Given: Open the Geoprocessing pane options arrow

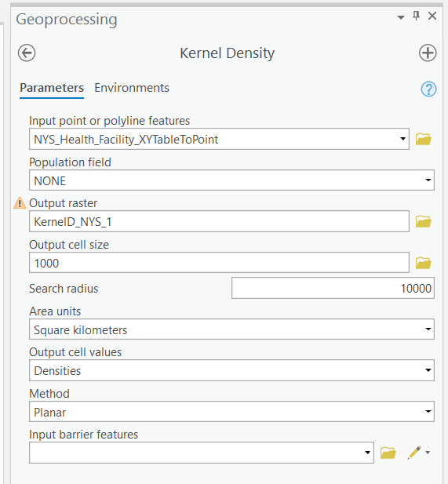Looking at the screenshot, I should (x=401, y=17).
